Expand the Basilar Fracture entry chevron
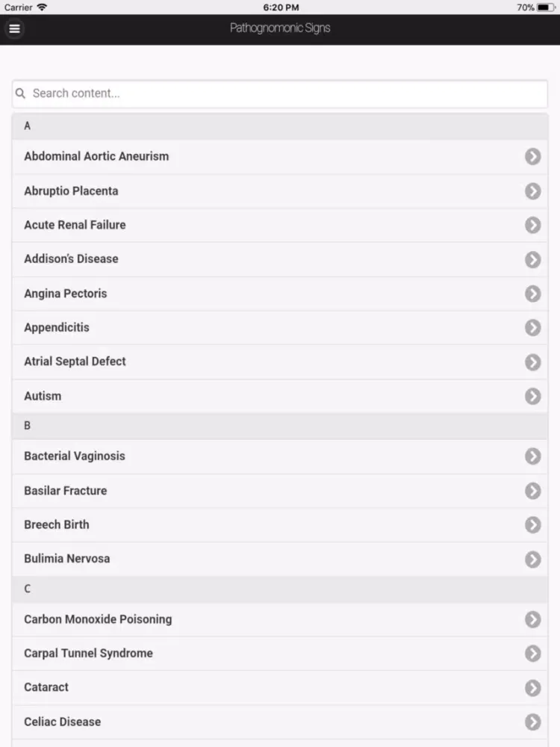This screenshot has width=560, height=747. (532, 491)
